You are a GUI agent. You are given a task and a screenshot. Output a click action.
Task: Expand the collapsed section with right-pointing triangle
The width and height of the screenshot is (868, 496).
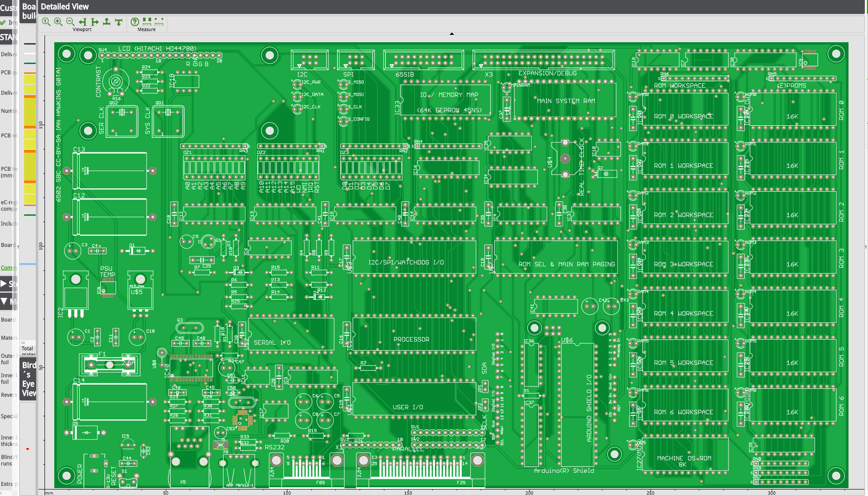pyautogui.click(x=4, y=283)
